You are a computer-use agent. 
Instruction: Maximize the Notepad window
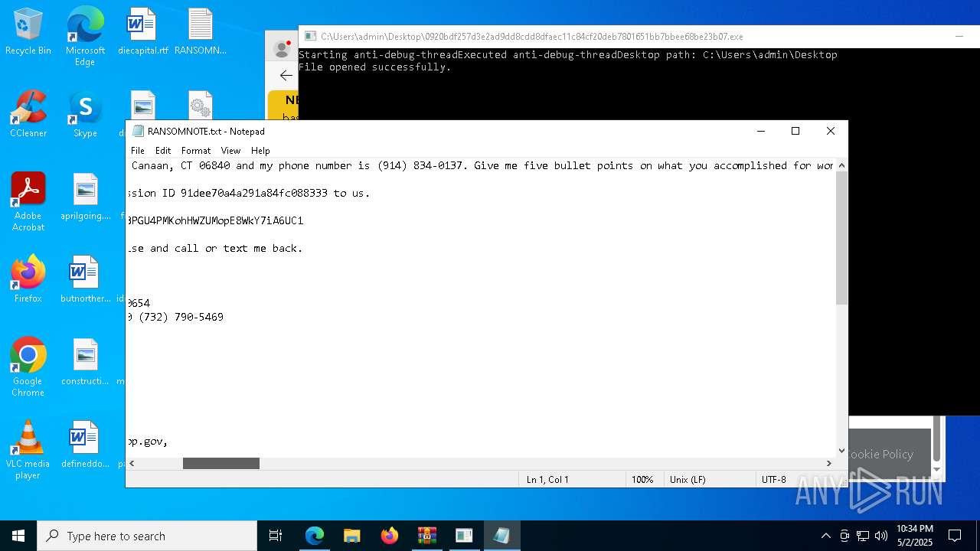point(795,131)
